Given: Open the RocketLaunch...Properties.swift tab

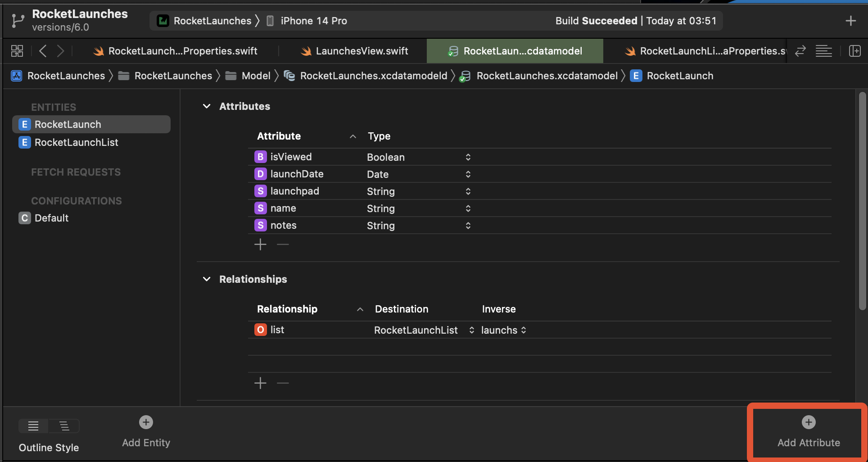Looking at the screenshot, I should (176, 51).
